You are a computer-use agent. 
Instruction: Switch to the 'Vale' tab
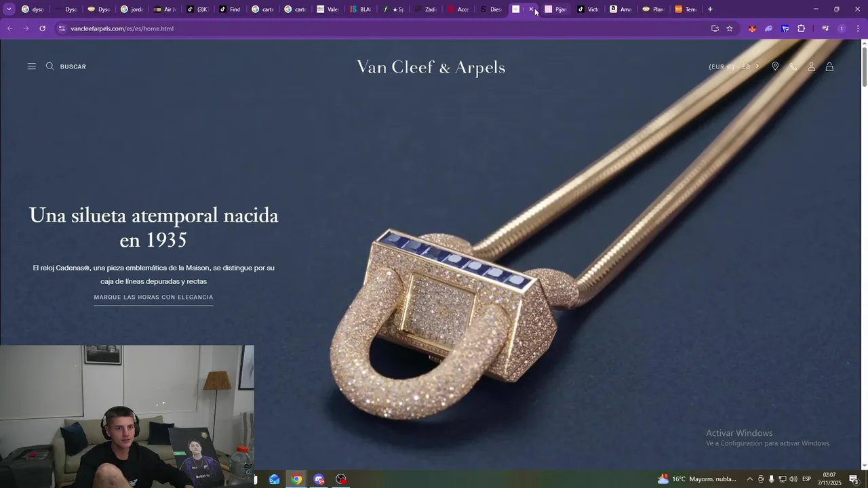pyautogui.click(x=328, y=9)
